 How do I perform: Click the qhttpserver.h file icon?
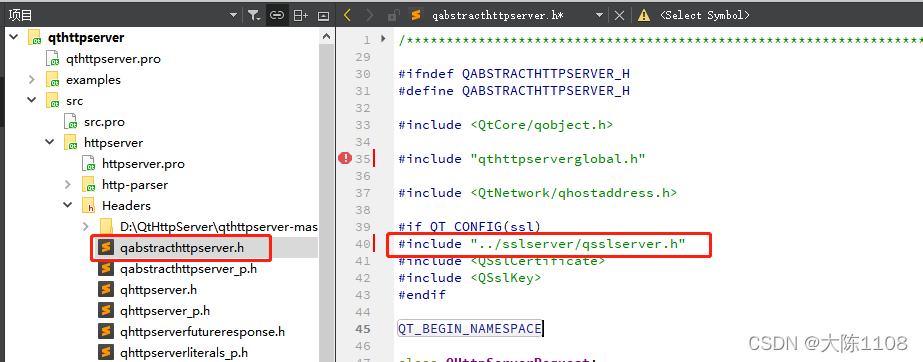(106, 290)
